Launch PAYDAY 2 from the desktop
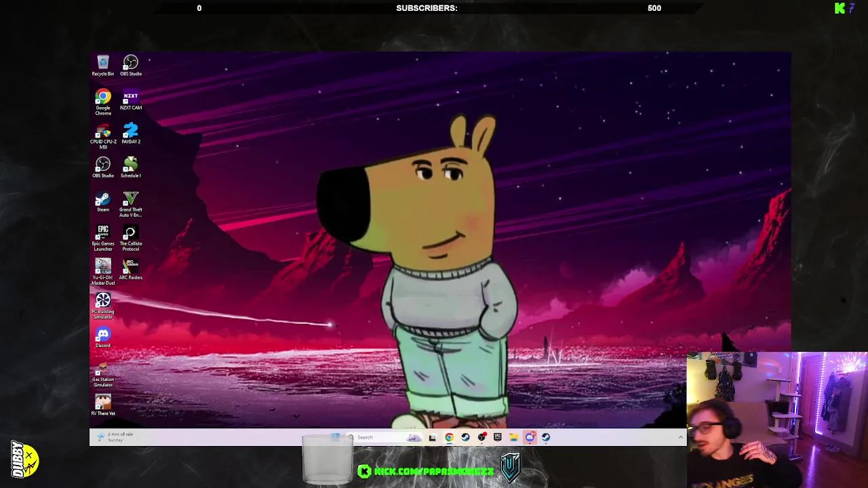The height and width of the screenshot is (488, 868). click(x=131, y=134)
